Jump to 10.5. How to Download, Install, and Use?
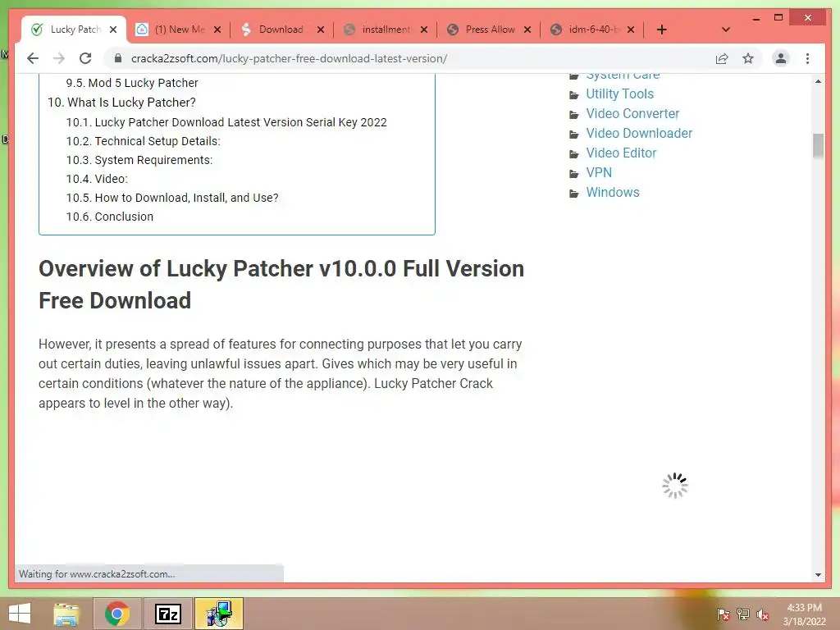The height and width of the screenshot is (630, 840). [172, 198]
